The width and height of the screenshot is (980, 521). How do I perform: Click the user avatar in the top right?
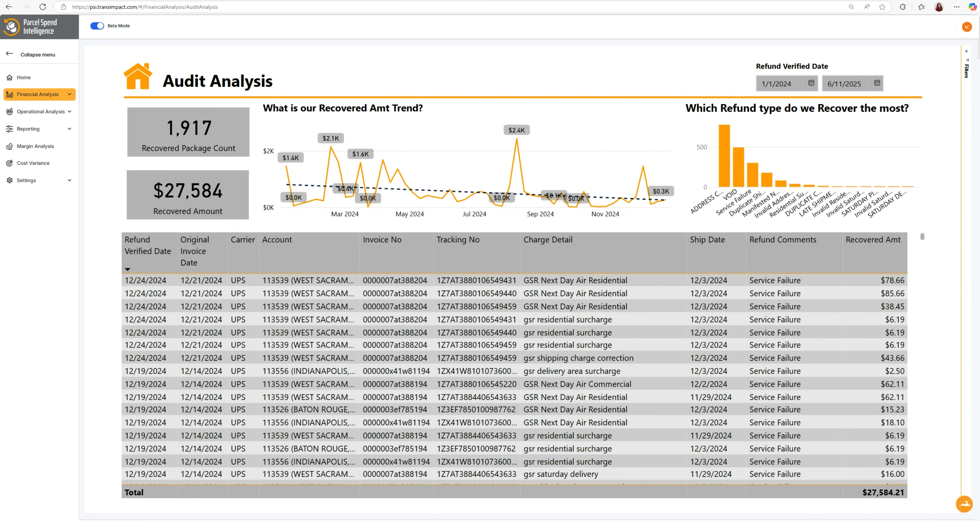(967, 27)
